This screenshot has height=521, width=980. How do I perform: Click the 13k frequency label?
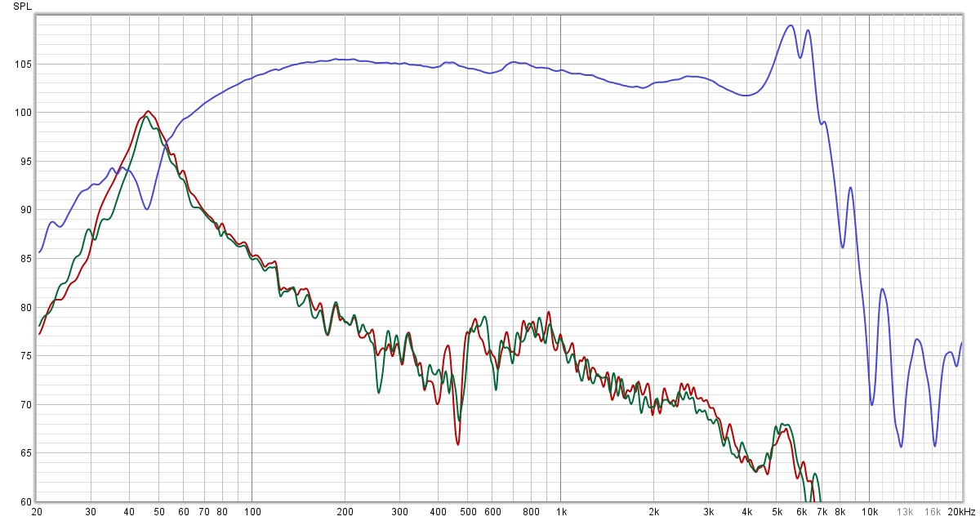pos(905,512)
